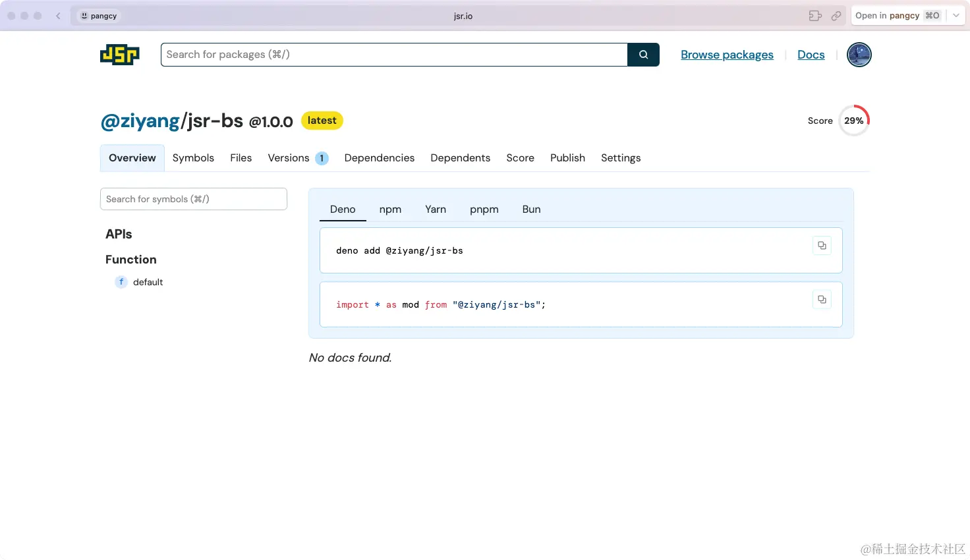970x560 pixels.
Task: Select the Yarn install tab
Action: pos(436,210)
